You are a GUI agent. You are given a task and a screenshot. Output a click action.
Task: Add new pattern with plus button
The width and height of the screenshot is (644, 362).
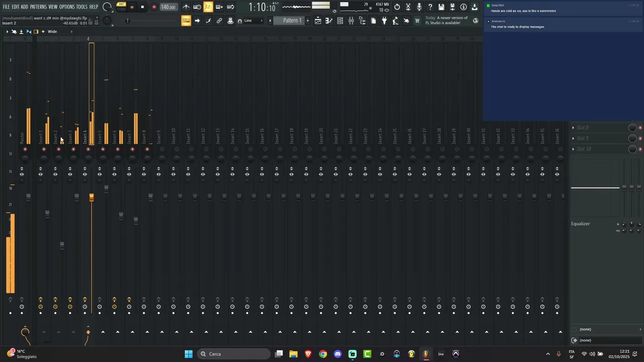(x=307, y=21)
